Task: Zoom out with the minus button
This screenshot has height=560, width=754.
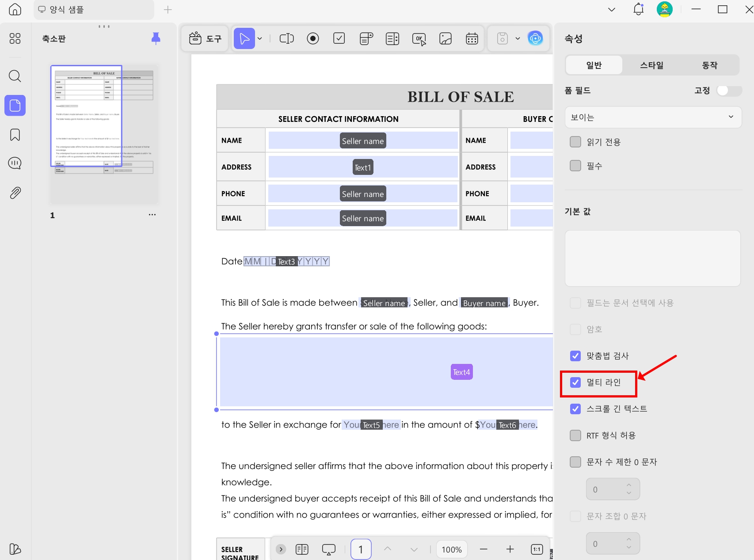Action: [484, 549]
